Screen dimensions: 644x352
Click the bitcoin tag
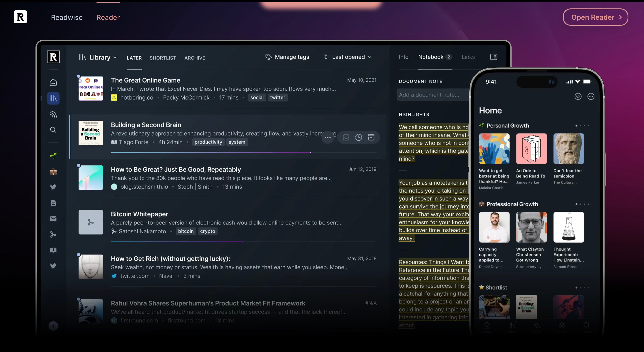click(186, 231)
